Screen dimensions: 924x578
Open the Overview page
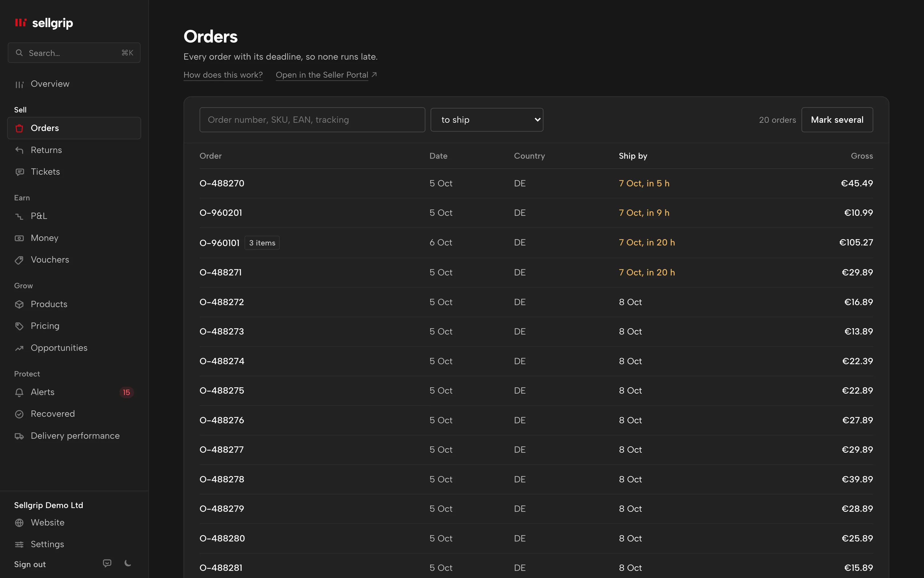[x=74, y=84]
